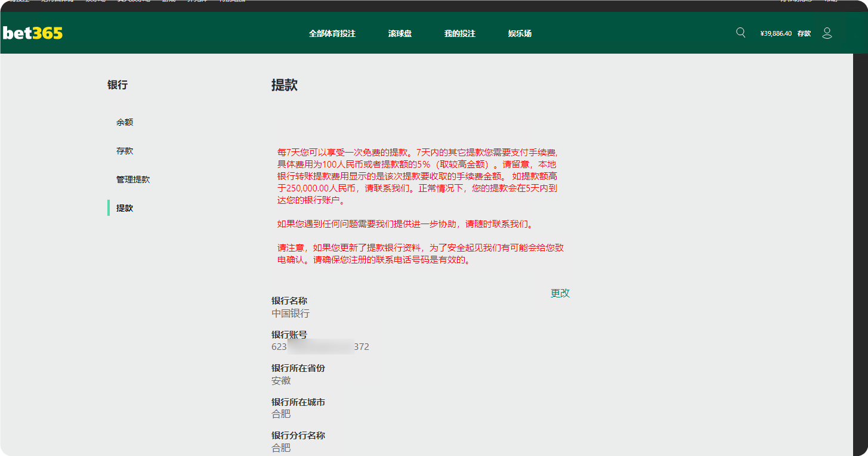868x456 pixels.
Task: Open 真人娱乐场 from the top menu bar
Action: point(135,3)
